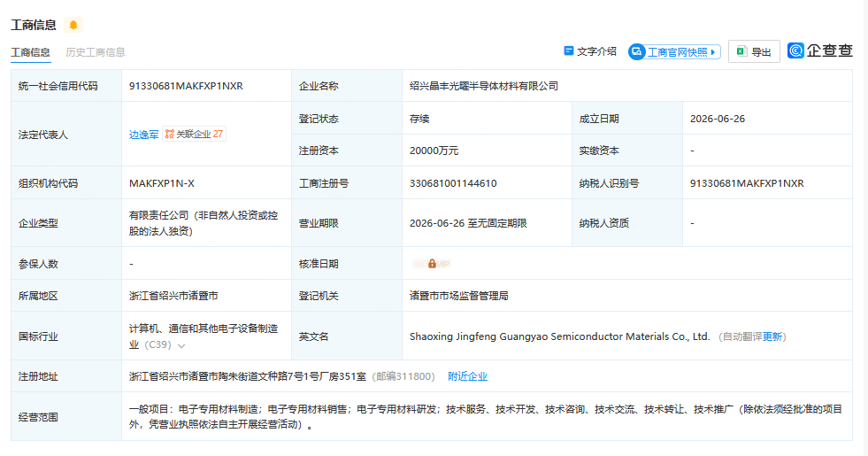Click the 统一社会信用代码 label
This screenshot has width=868, height=456.
pos(58,86)
